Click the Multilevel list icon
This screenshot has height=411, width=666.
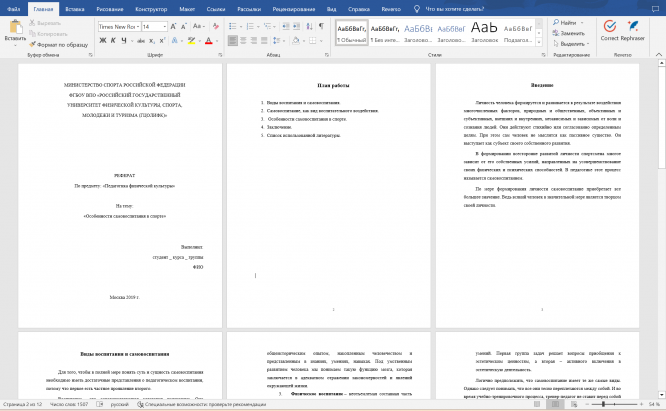pyautogui.click(x=268, y=26)
